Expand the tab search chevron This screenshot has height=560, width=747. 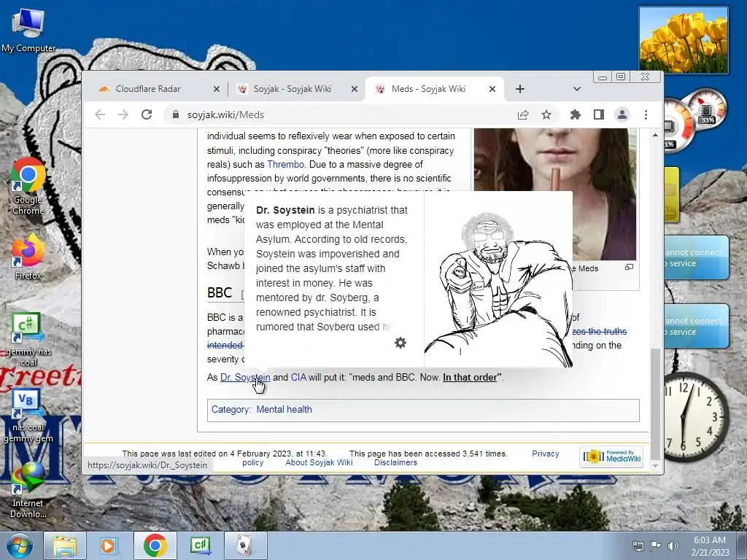click(577, 89)
